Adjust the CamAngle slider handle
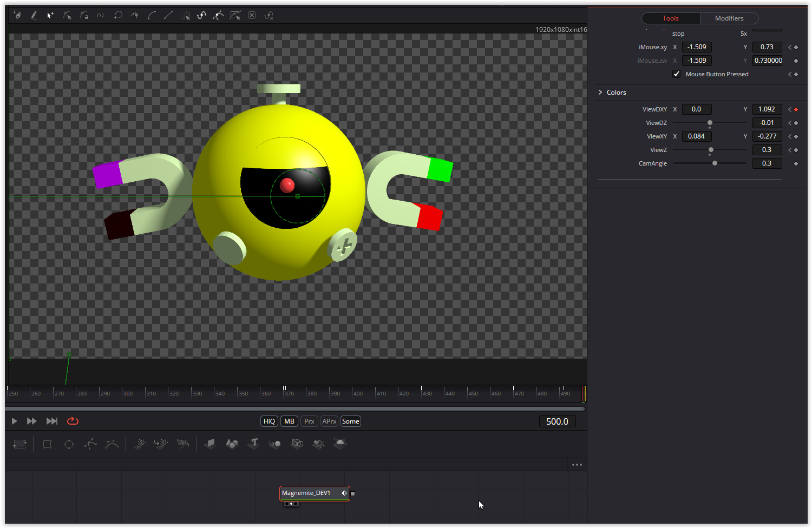Image resolution: width=812 pixels, height=528 pixels. (x=715, y=163)
